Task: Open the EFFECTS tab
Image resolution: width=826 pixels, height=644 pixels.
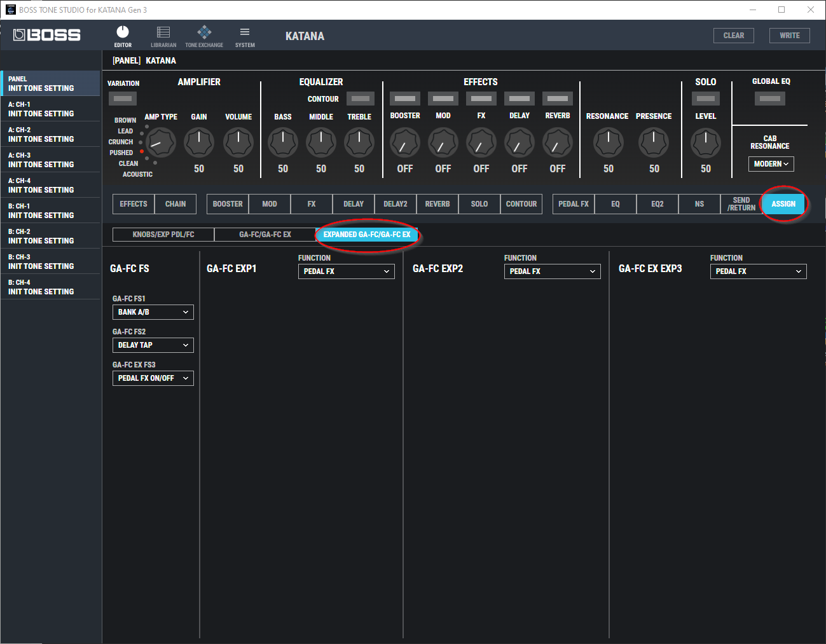Action: click(134, 204)
